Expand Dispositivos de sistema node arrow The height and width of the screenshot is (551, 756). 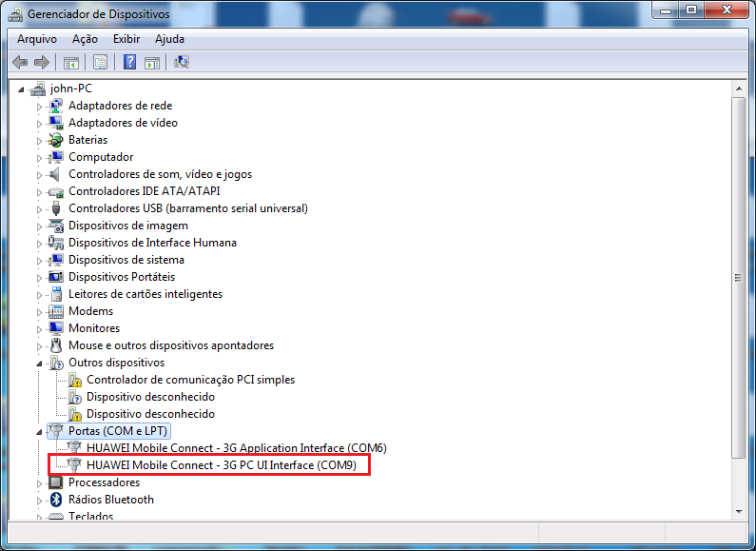(40, 261)
